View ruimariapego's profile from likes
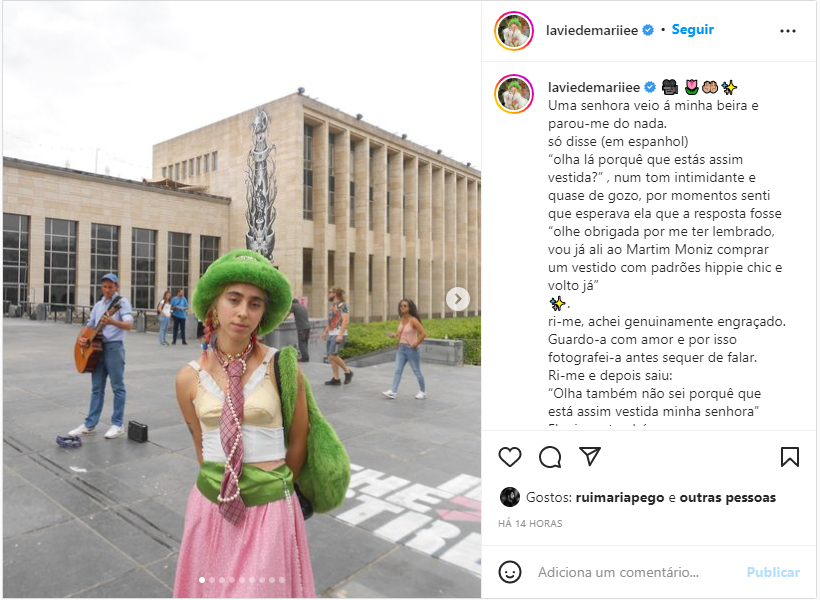 click(x=620, y=497)
